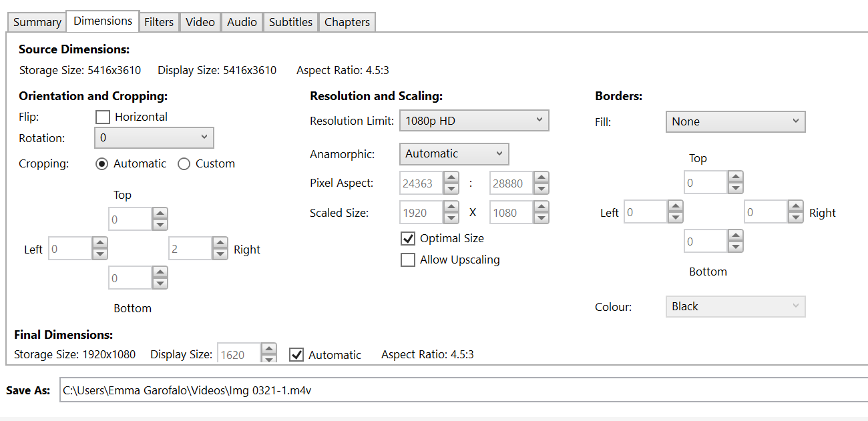Enable the Allow Upscaling checkbox
The image size is (868, 421).
click(x=407, y=260)
